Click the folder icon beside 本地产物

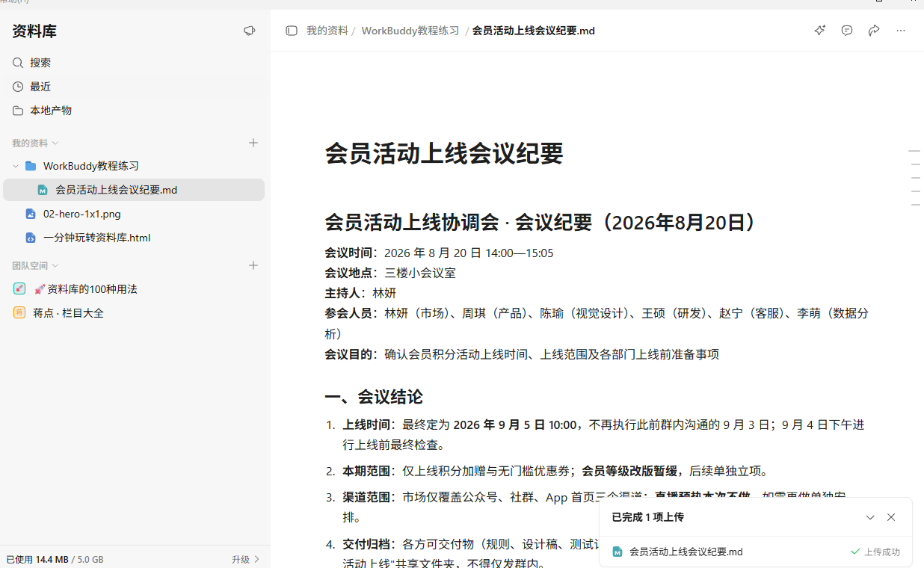[18, 111]
